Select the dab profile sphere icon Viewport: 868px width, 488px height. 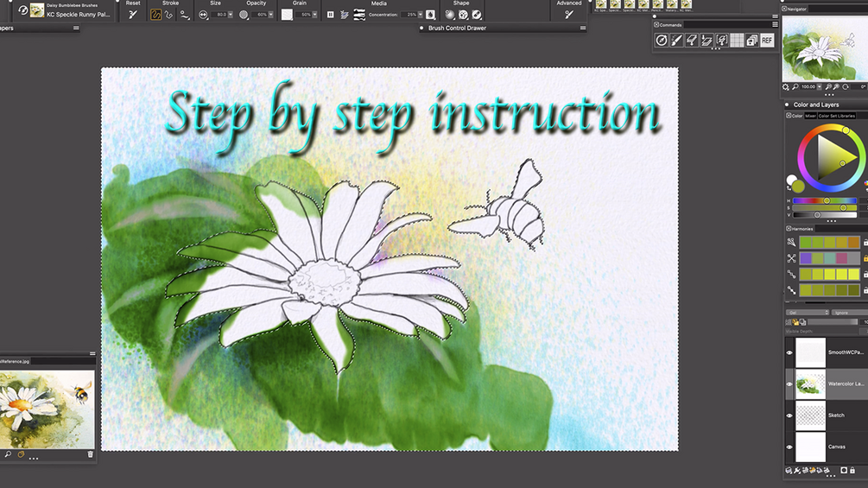(x=449, y=15)
